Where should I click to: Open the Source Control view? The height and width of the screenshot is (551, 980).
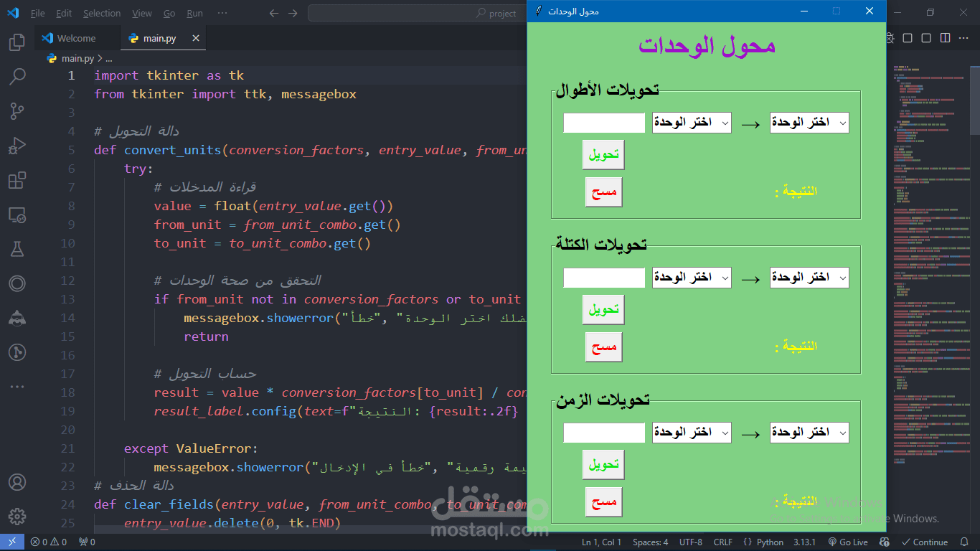click(x=17, y=111)
